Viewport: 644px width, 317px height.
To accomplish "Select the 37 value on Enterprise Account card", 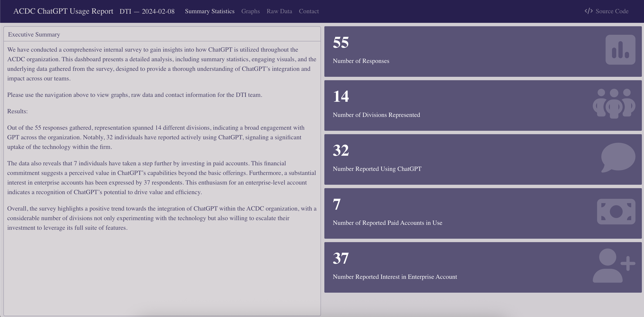I will pyautogui.click(x=341, y=258).
